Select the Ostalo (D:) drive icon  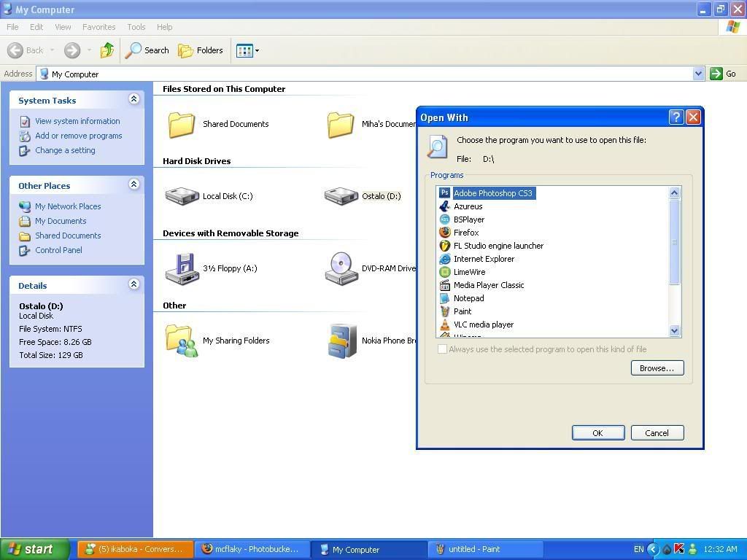(x=341, y=195)
